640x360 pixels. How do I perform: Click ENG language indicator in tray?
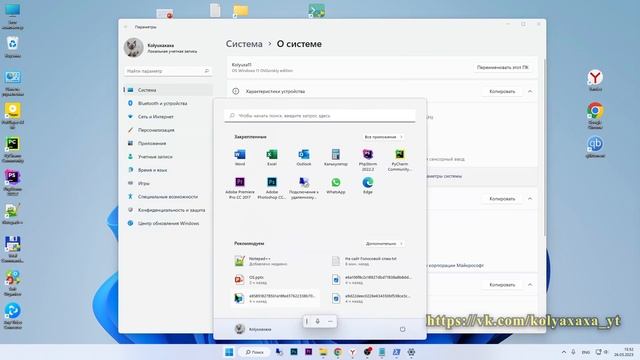(x=586, y=352)
